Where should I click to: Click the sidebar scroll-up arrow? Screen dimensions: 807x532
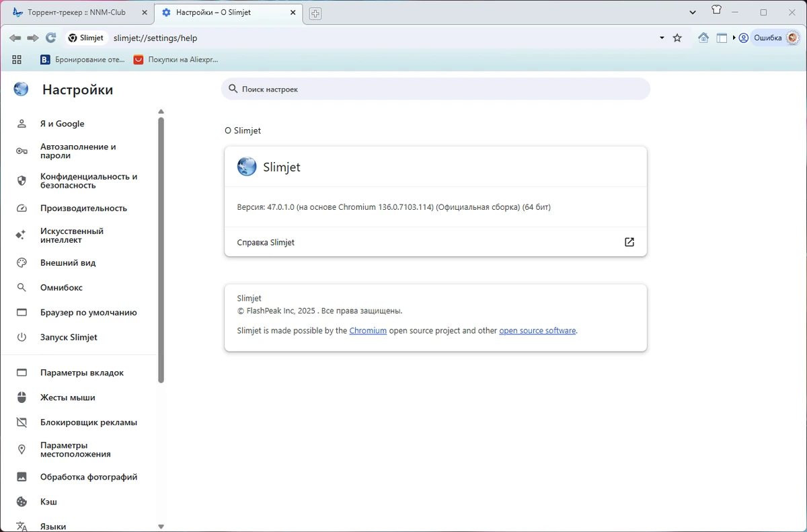coord(161,112)
